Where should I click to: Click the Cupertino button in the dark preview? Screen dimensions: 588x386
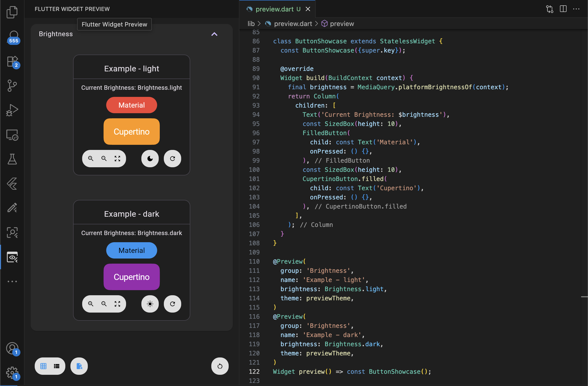click(x=131, y=277)
